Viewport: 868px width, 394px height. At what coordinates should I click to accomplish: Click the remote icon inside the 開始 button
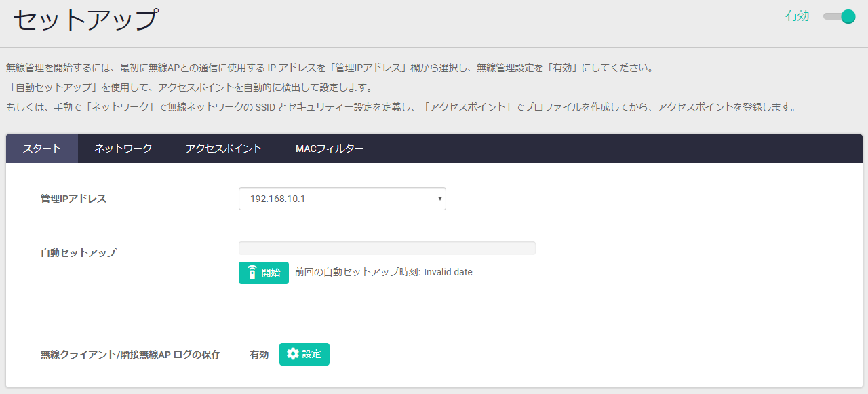tap(252, 273)
